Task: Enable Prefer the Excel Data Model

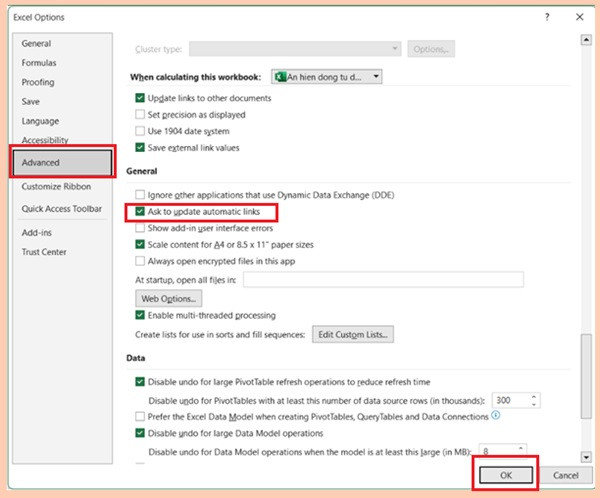Action: click(x=140, y=416)
